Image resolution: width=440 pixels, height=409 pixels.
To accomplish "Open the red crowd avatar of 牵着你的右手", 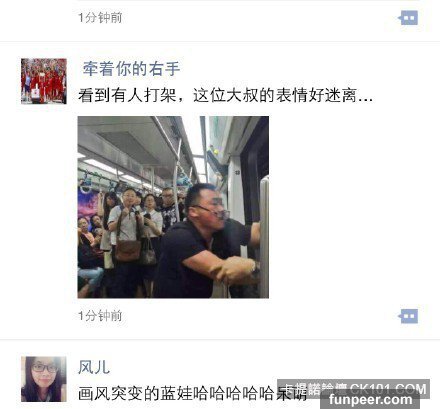I will tap(44, 81).
